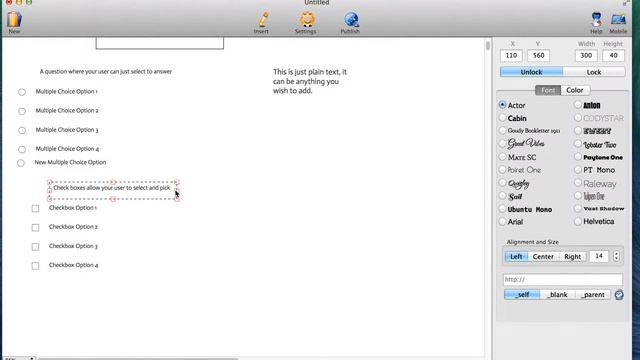Click the font size stepper arrows
This screenshot has height=360, width=640.
pos(616,256)
